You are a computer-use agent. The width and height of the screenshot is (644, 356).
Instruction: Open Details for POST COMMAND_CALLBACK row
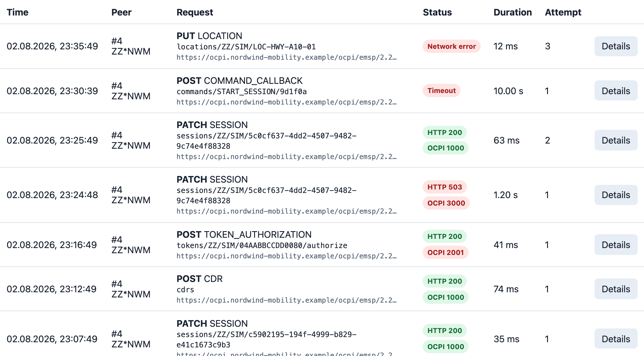click(616, 91)
